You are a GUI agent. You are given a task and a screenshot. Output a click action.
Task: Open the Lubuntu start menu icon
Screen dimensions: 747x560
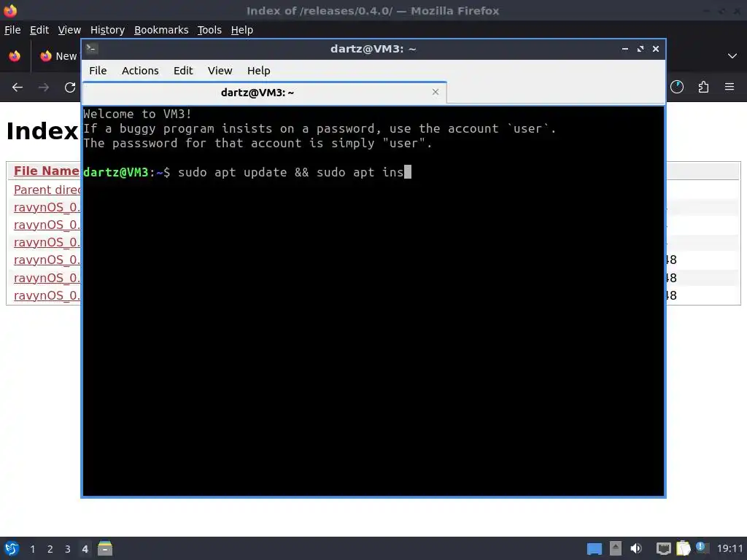tap(12, 548)
